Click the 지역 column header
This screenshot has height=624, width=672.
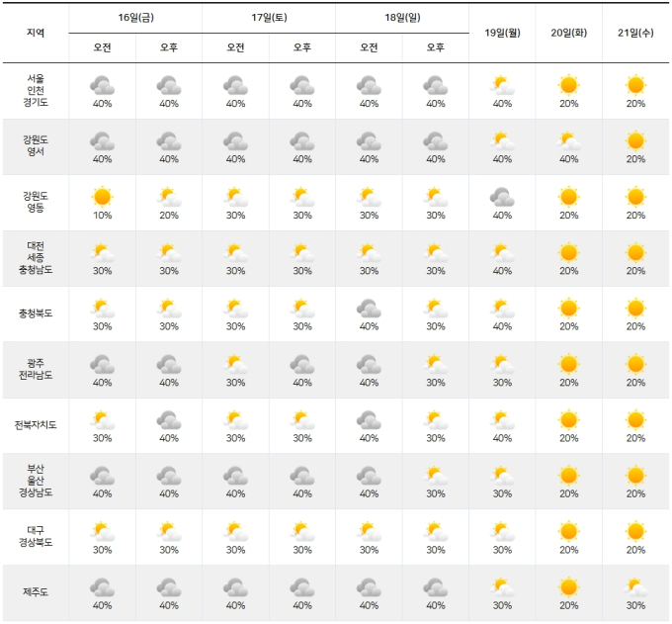(36, 33)
